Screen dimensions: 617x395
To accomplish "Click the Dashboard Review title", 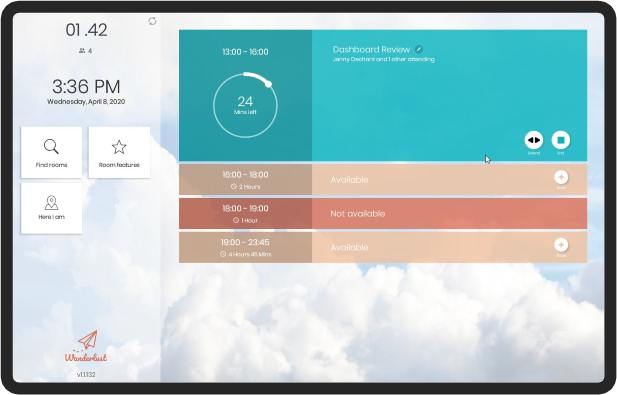I will click(371, 49).
